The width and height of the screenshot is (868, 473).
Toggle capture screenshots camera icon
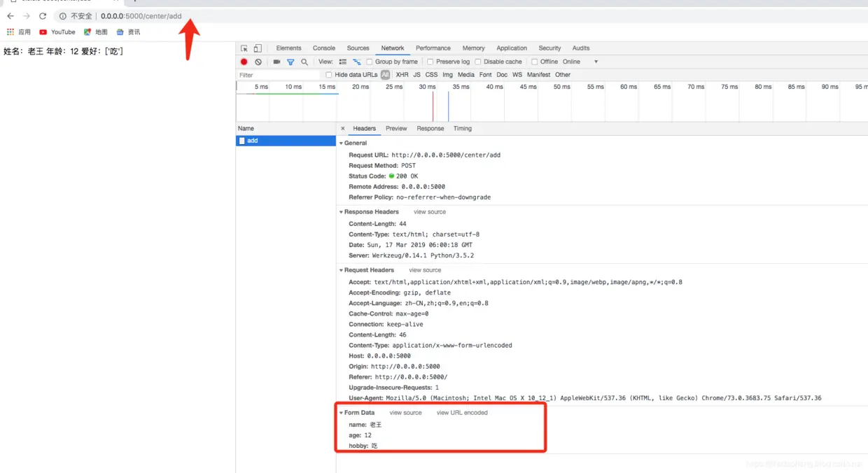[x=276, y=62]
